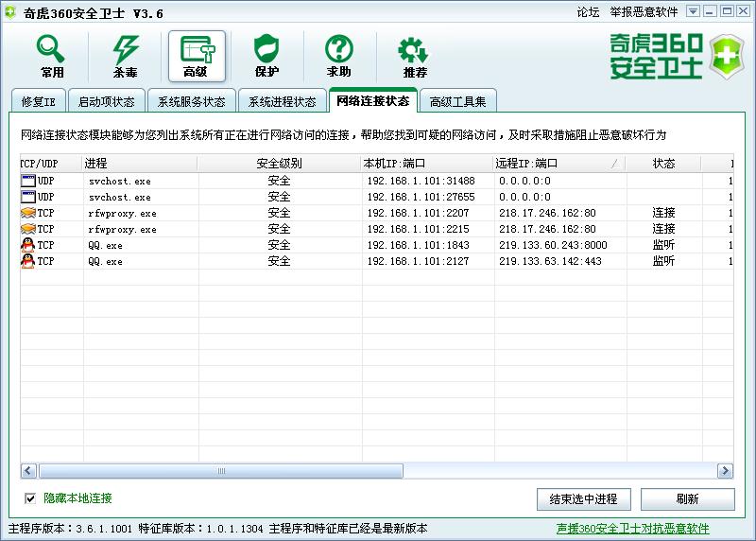Click 主程序版本 3.6.1.1001 status text
756x541 pixels.
click(70, 529)
